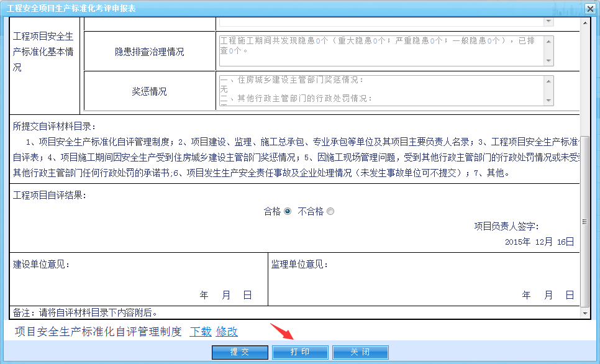
Task: Select the 合格 radio button
Action: pyautogui.click(x=288, y=211)
